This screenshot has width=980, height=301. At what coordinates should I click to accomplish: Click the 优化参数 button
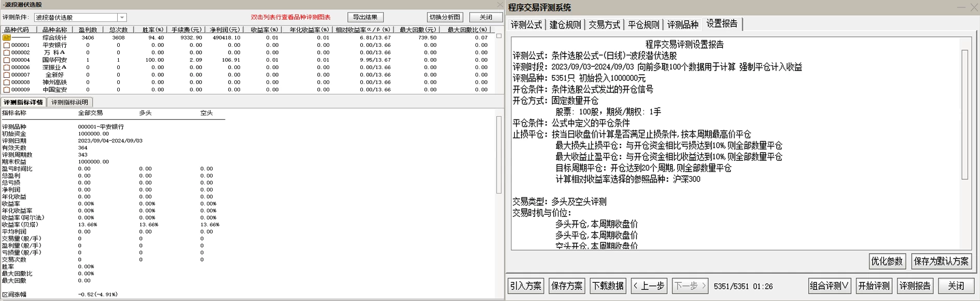(887, 262)
